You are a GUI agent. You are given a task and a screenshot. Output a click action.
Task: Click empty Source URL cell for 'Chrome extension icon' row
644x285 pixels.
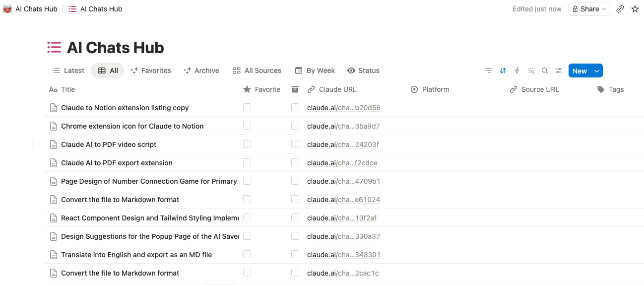pyautogui.click(x=548, y=126)
